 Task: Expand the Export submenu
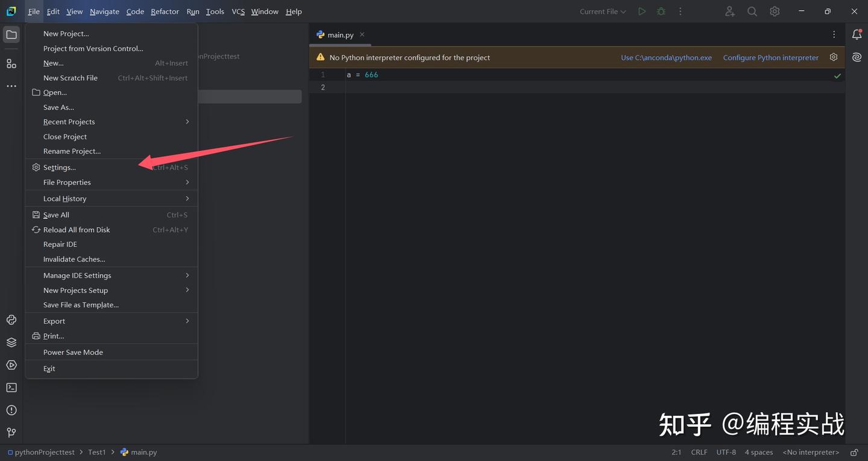point(112,321)
